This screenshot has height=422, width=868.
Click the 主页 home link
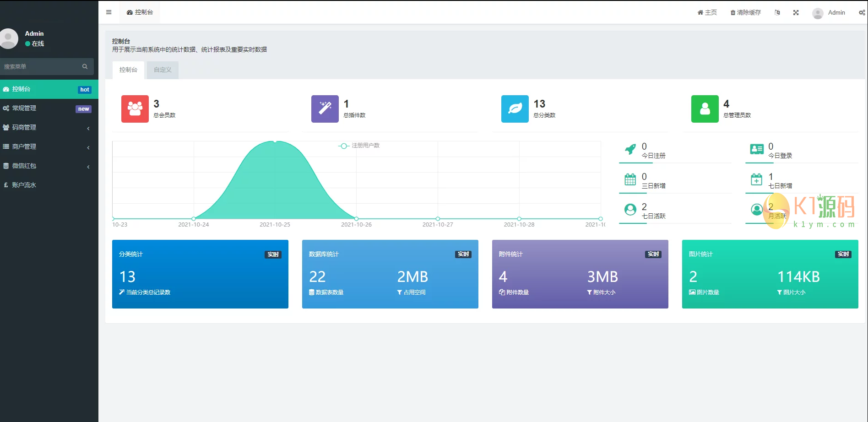click(707, 13)
